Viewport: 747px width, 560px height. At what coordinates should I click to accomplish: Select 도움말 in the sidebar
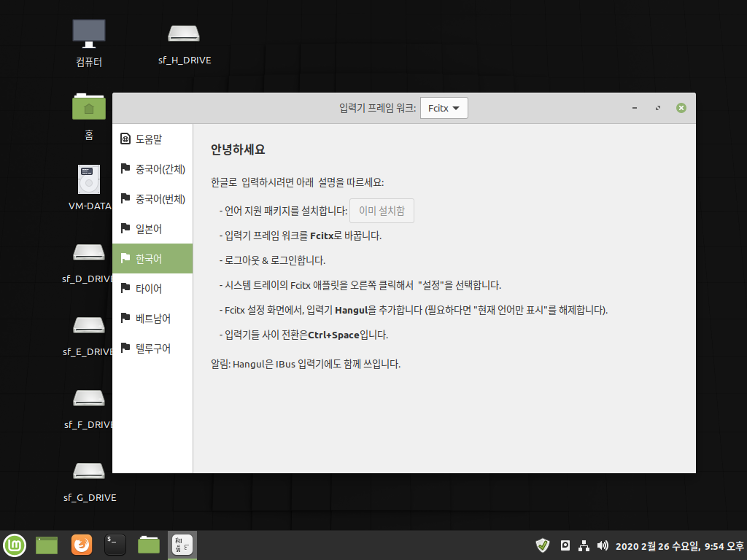(x=152, y=139)
